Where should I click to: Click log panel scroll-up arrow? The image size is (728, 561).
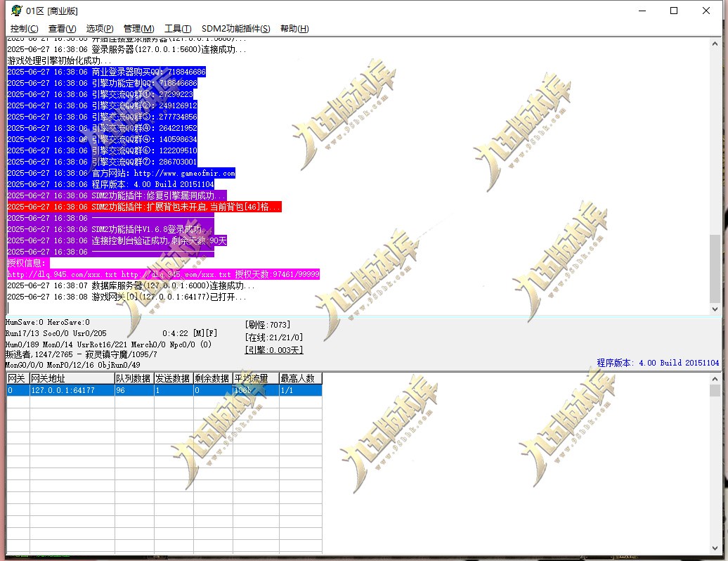(715, 44)
